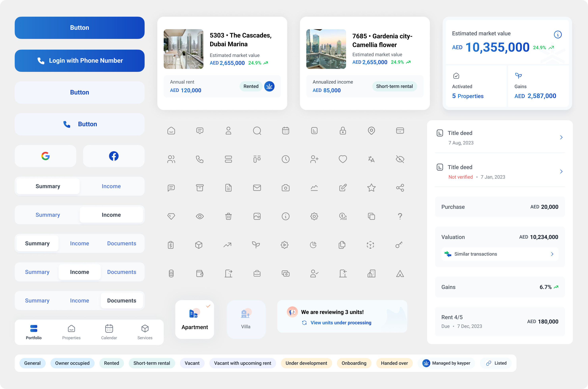
Task: Click the credit card icon
Action: tap(400, 131)
